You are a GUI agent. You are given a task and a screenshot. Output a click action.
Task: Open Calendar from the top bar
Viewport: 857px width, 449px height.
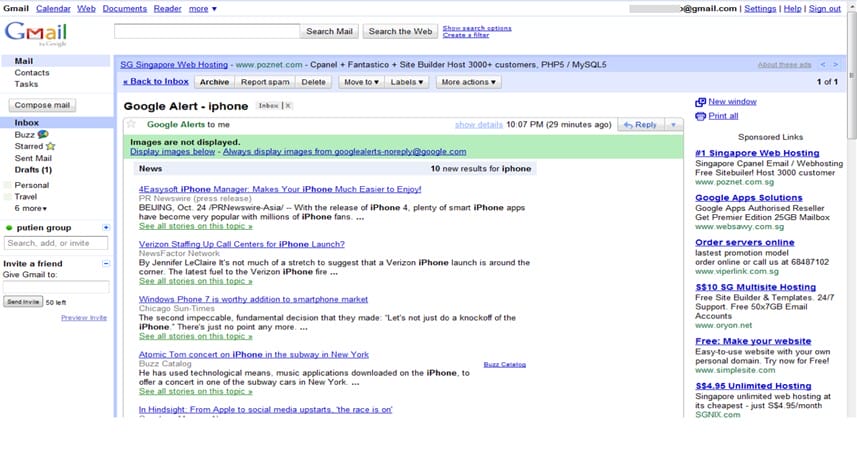pos(53,8)
